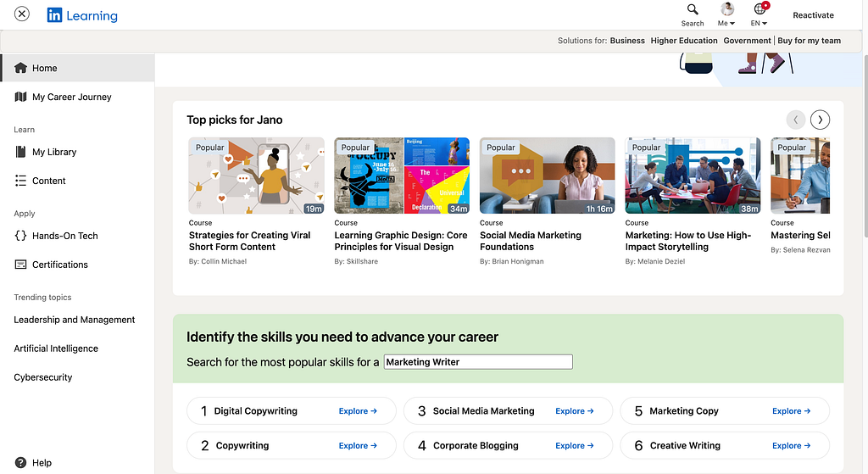
Task: Click the Certifications icon
Action: pos(20,264)
